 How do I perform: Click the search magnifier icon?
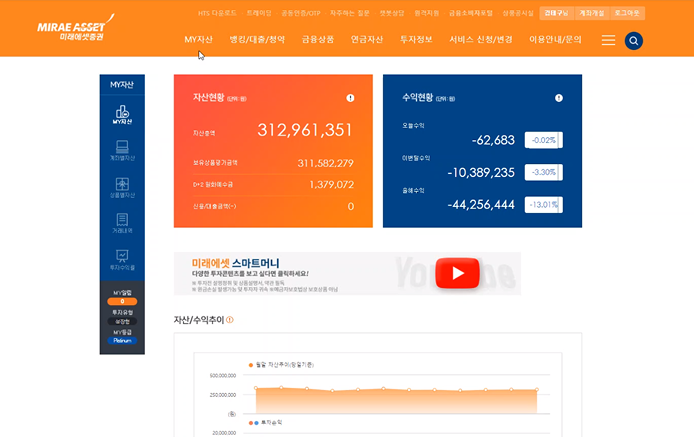pyautogui.click(x=633, y=41)
